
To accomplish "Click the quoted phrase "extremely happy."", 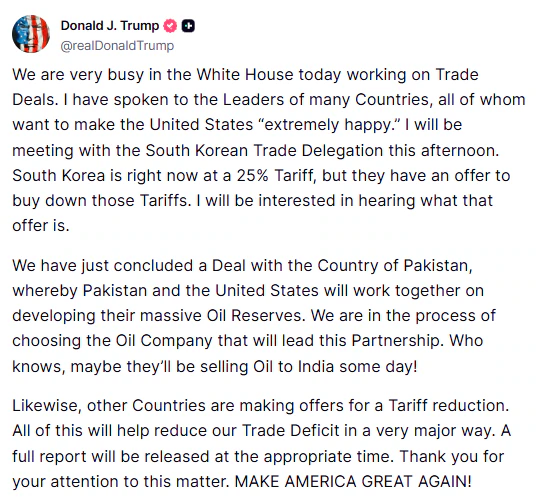I will click(x=330, y=125).
